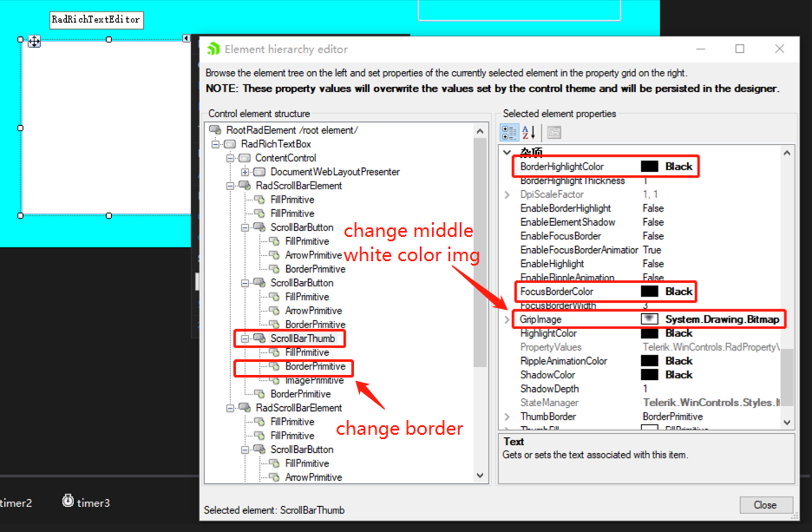Open the Property Pages toolbar icon
Screen dimensions: 812x532
click(x=554, y=133)
